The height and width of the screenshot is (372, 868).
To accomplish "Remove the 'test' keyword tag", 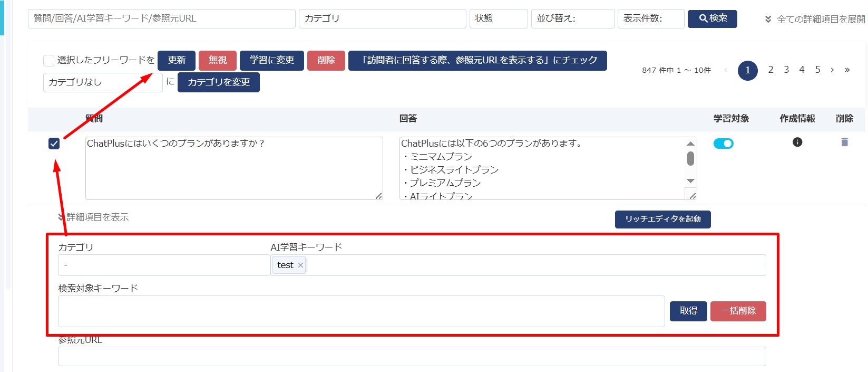I will (300, 265).
